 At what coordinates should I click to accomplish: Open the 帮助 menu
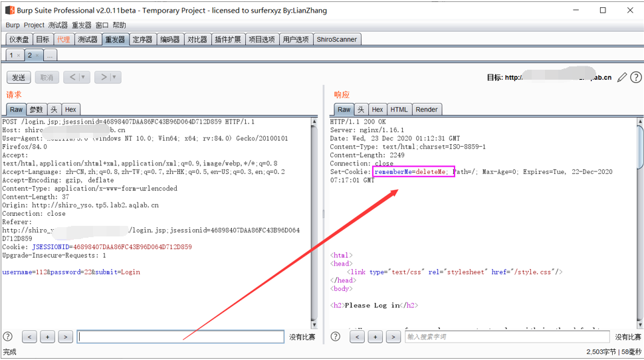[119, 25]
